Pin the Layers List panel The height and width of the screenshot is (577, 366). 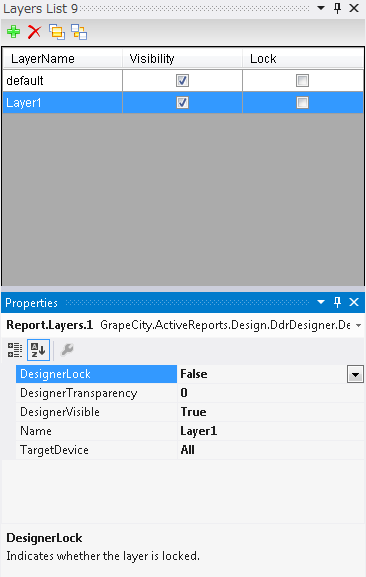(337, 8)
